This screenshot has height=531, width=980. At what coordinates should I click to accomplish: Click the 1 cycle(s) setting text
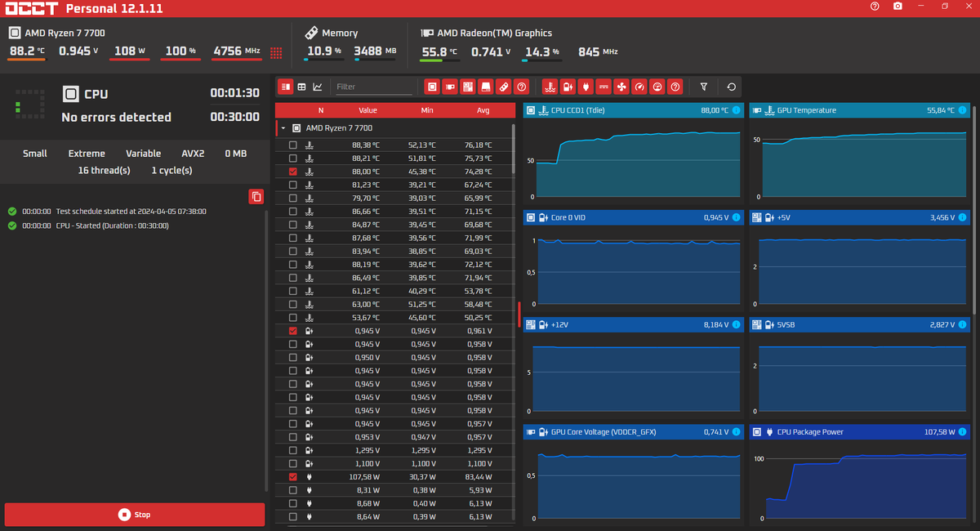171,171
